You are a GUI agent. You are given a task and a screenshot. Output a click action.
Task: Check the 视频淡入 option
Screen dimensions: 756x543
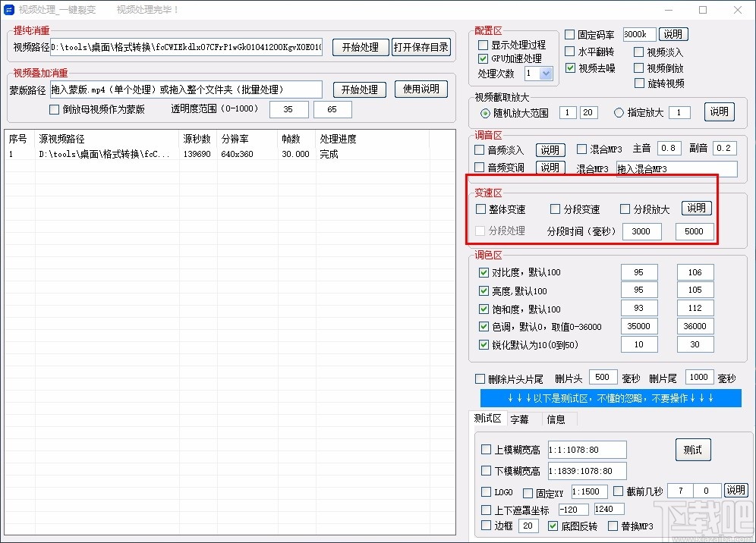coord(638,52)
